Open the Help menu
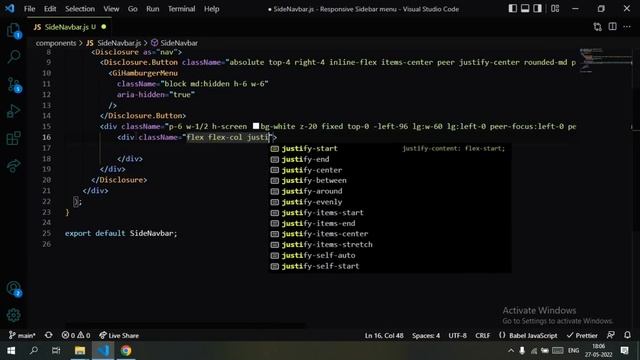Viewport: 640px width, 360px height. 211,9
